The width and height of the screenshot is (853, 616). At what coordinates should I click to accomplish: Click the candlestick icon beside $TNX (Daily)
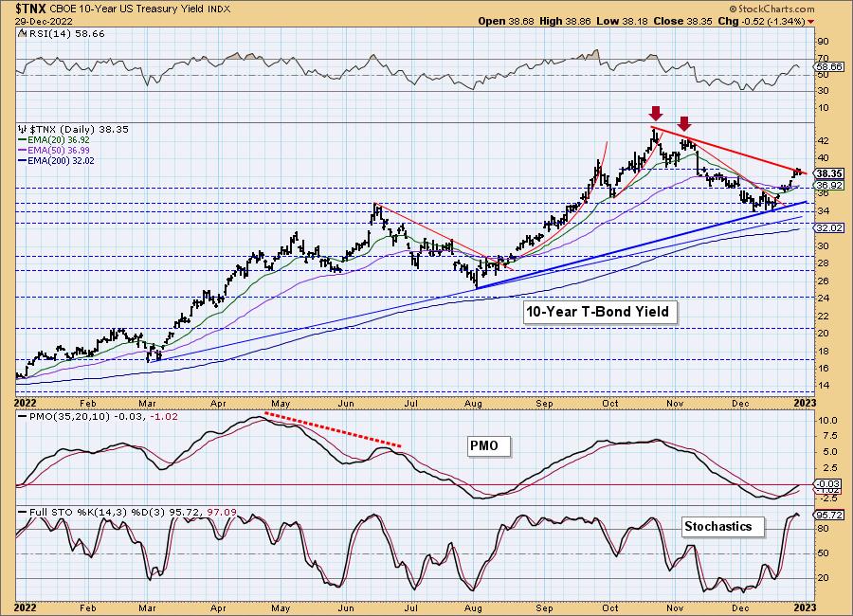pyautogui.click(x=23, y=130)
